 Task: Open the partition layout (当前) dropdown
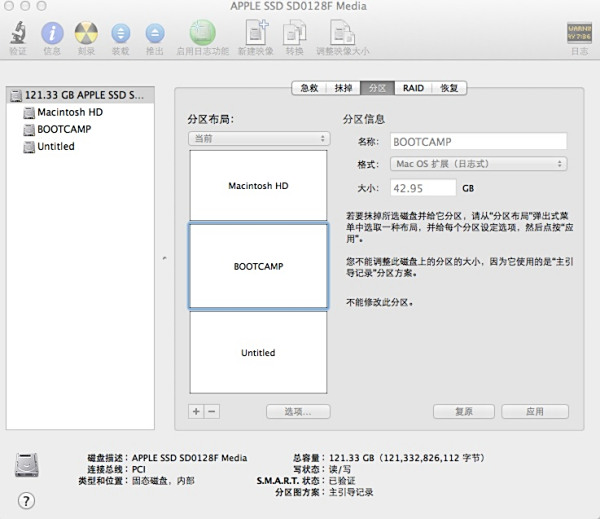[259, 139]
